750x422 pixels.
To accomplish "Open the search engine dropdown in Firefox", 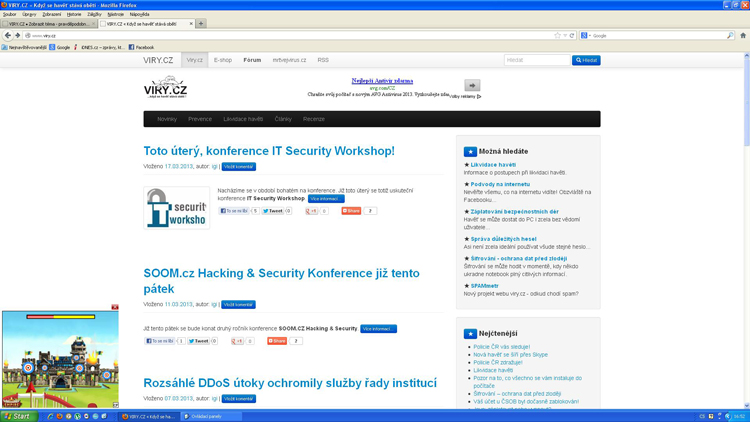I will coord(586,35).
